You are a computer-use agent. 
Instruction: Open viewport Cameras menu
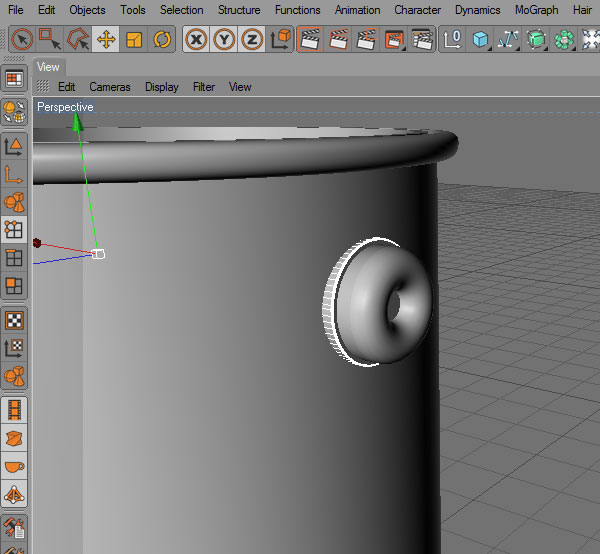tap(110, 87)
